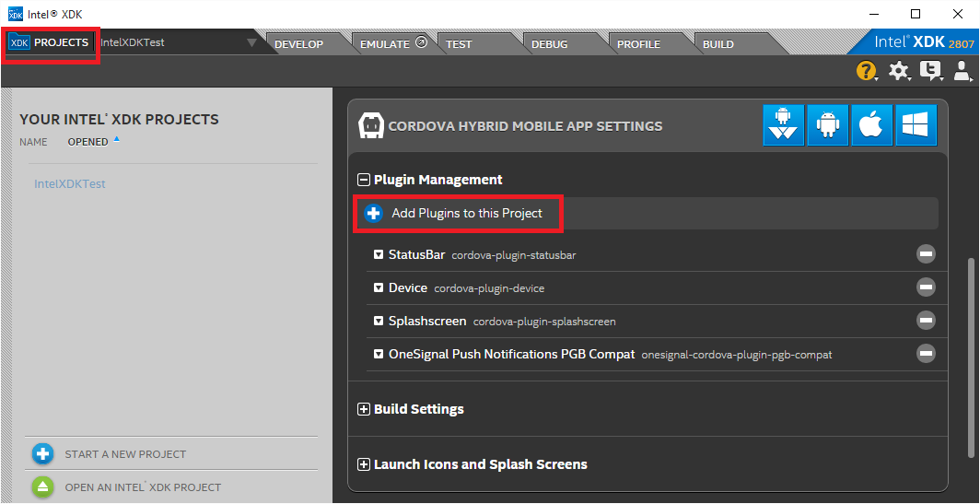Click the onesignal-cordova-plugin-pgb-compat ID text

[x=737, y=355]
